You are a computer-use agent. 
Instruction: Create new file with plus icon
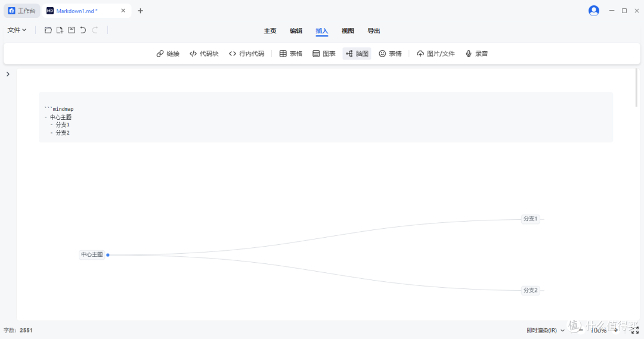click(60, 30)
